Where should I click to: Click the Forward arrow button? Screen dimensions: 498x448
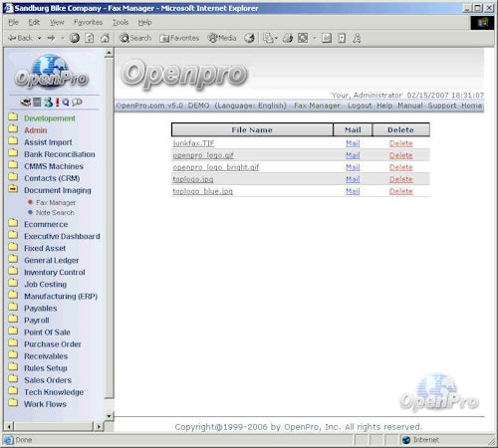tap(51, 38)
